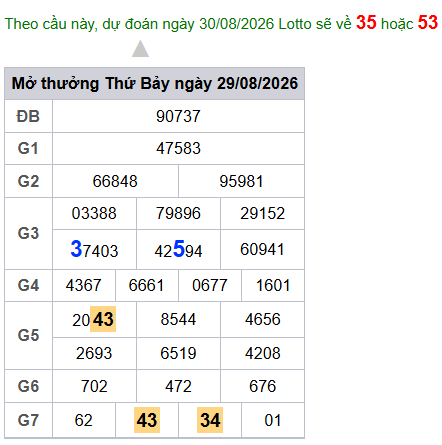This screenshot has width=442, height=445.
Task: Click the gray up-arrow triangle icon
Action: pyautogui.click(x=140, y=49)
